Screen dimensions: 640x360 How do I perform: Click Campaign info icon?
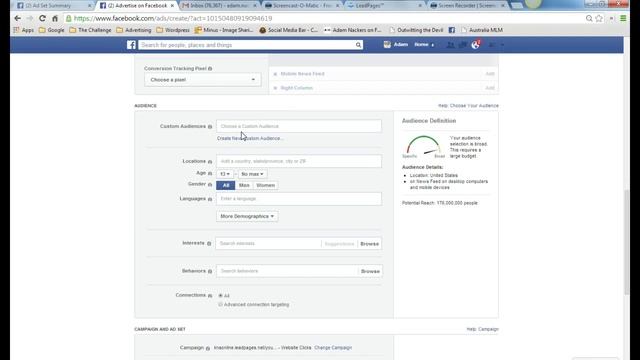[207, 348]
